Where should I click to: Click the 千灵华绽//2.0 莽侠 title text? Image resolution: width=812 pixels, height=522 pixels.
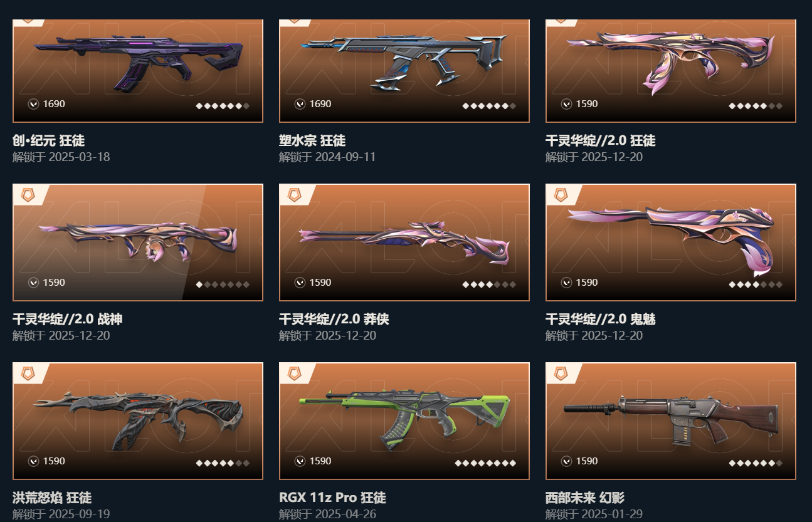(x=334, y=319)
